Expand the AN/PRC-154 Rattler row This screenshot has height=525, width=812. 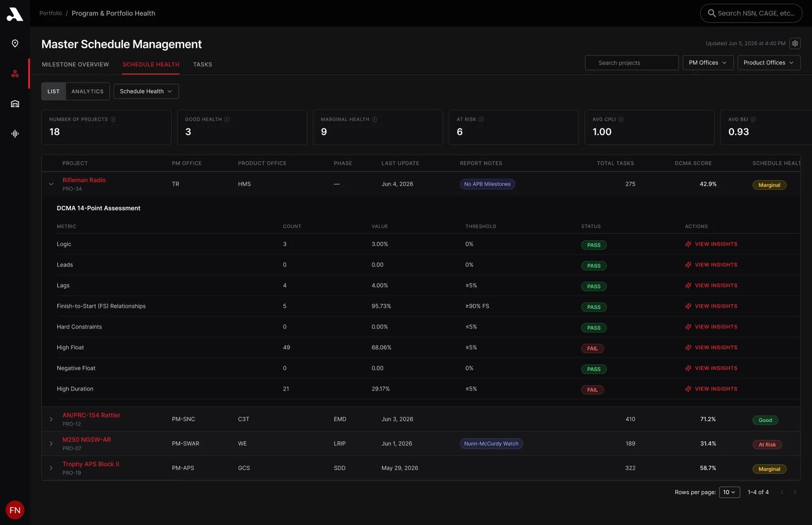click(x=51, y=419)
